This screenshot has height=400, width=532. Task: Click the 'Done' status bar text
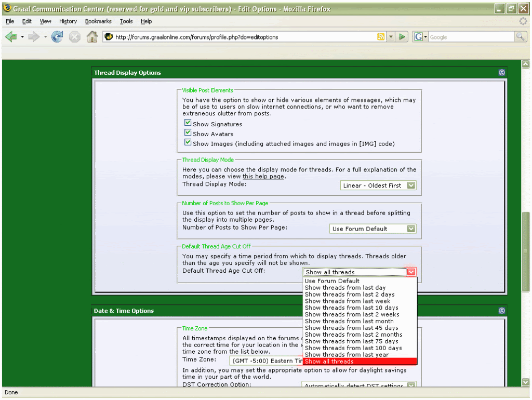coord(11,393)
